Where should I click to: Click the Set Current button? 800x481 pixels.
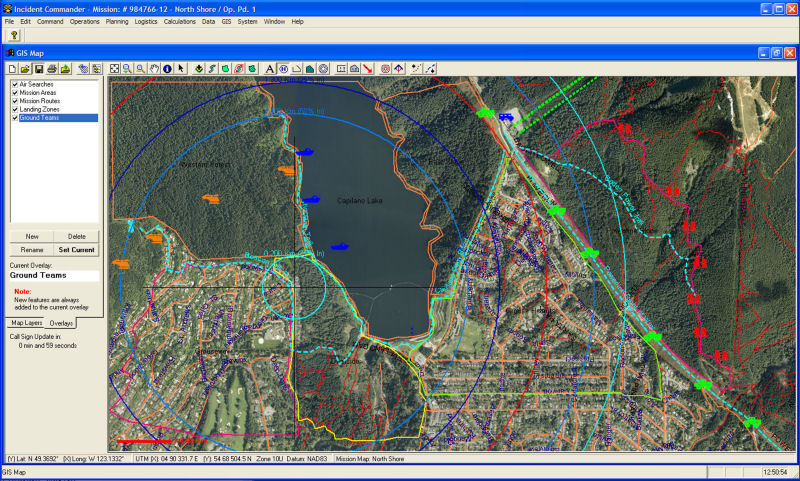pyautogui.click(x=77, y=249)
